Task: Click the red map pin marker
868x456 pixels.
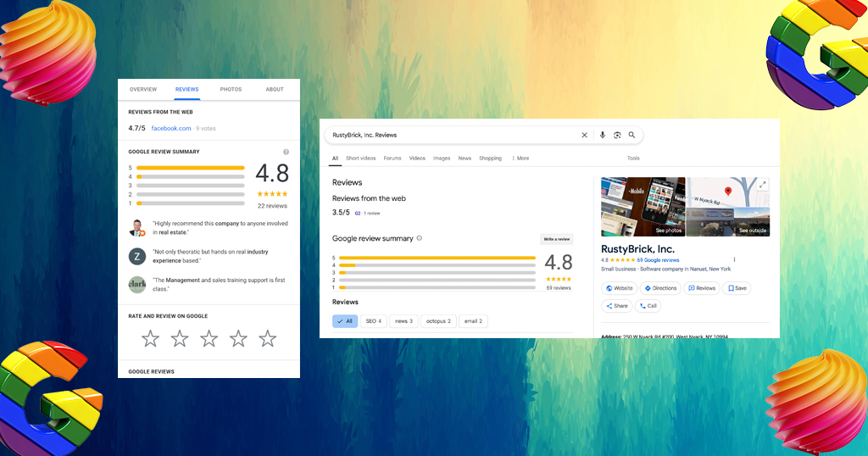Action: (728, 192)
